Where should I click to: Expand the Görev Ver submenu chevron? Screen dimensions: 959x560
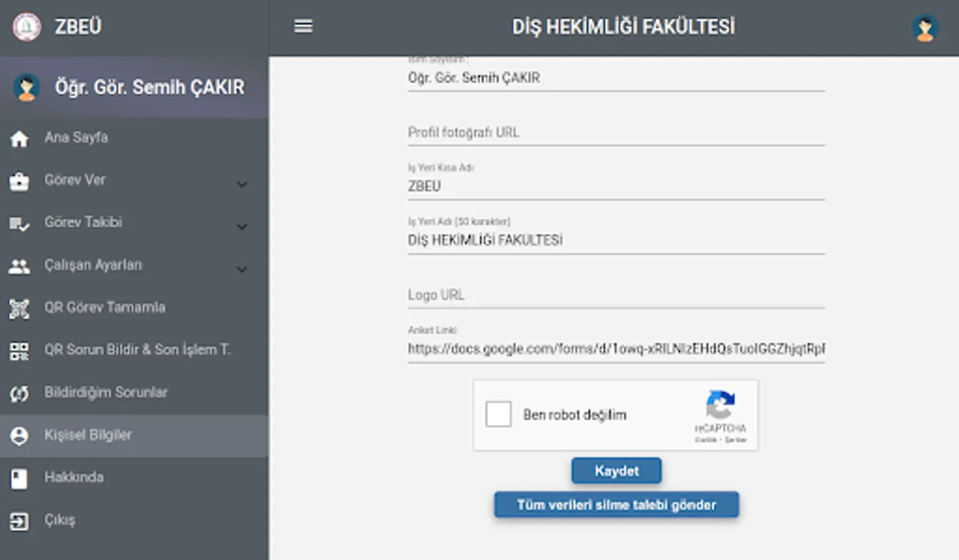[242, 184]
